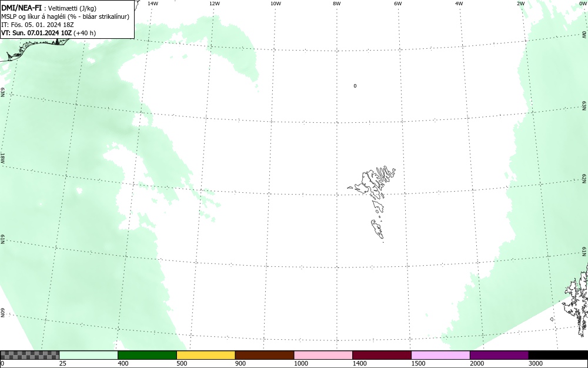The height and width of the screenshot is (368, 588).
Task: Select the maroon 1400–1500 legend swatch
Action: click(x=382, y=355)
